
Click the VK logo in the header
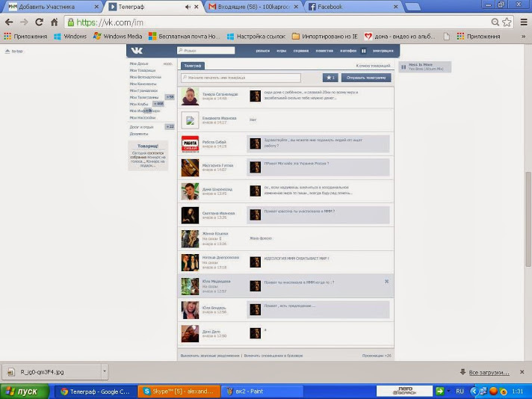(x=137, y=51)
